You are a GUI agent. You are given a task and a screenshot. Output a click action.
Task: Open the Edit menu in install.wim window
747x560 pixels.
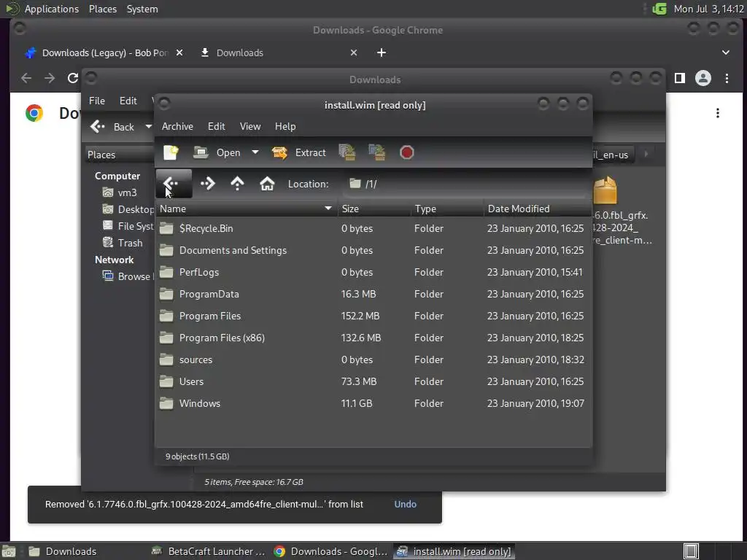point(216,126)
